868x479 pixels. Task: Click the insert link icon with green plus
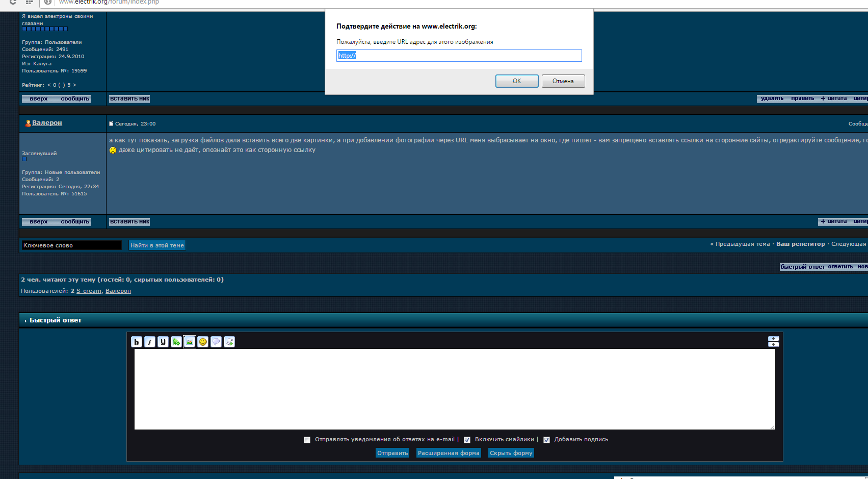pos(176,342)
